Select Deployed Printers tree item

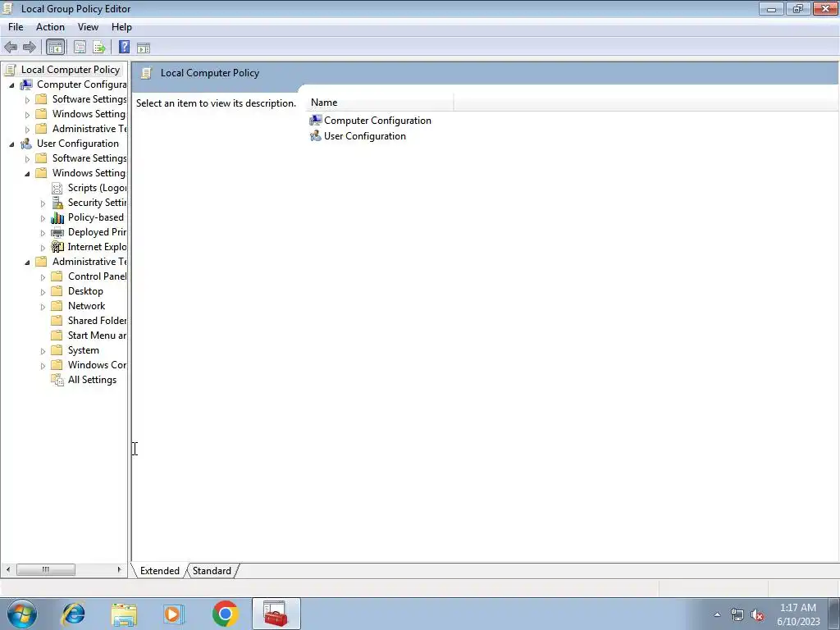[x=97, y=232]
